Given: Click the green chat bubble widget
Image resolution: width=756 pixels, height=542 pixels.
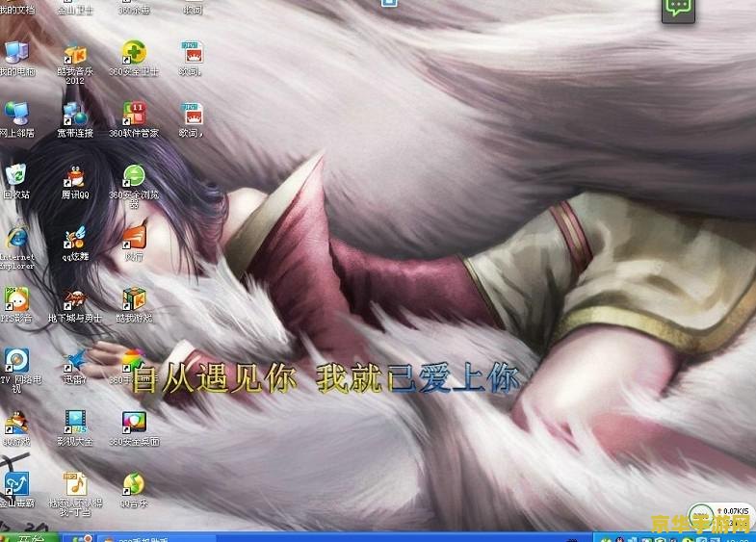Looking at the screenshot, I should pyautogui.click(x=678, y=8).
